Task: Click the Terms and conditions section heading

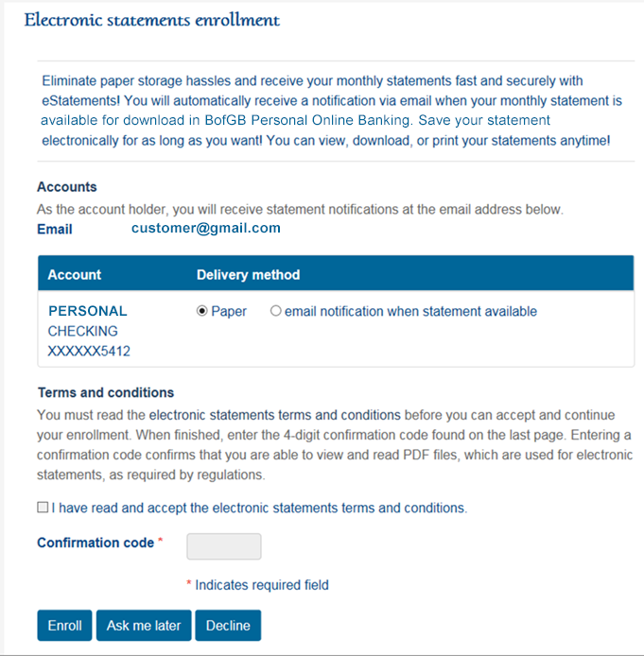Action: coord(106,392)
